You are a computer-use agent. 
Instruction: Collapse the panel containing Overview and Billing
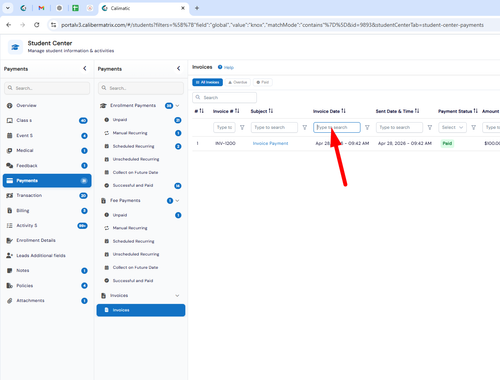click(85, 68)
